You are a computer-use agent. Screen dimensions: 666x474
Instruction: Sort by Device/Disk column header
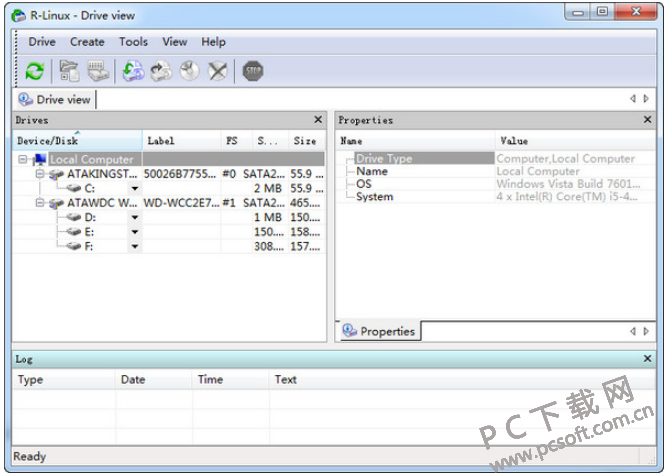pyautogui.click(x=77, y=141)
